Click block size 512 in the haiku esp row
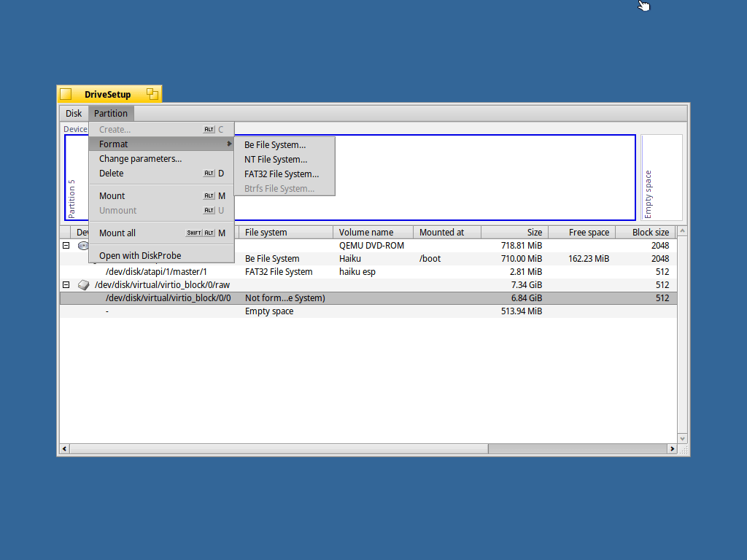747x560 pixels. 662,272
